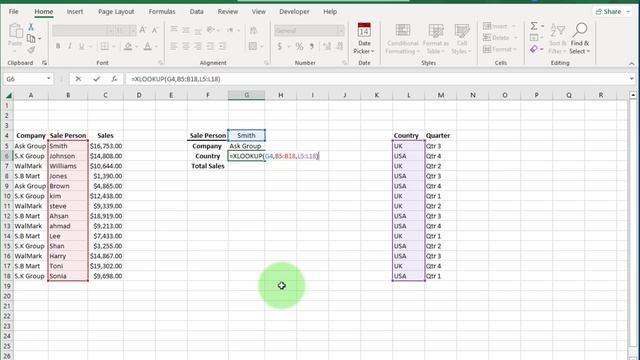Viewport: 640px width, 360px height.
Task: Toggle Underline formatting
Action: pyautogui.click(x=82, y=46)
